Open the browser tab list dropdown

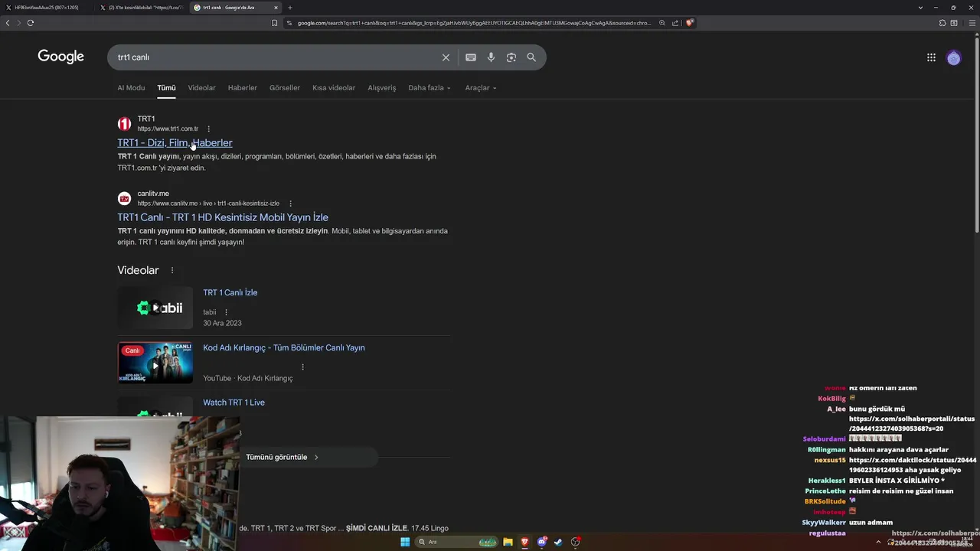pos(920,8)
